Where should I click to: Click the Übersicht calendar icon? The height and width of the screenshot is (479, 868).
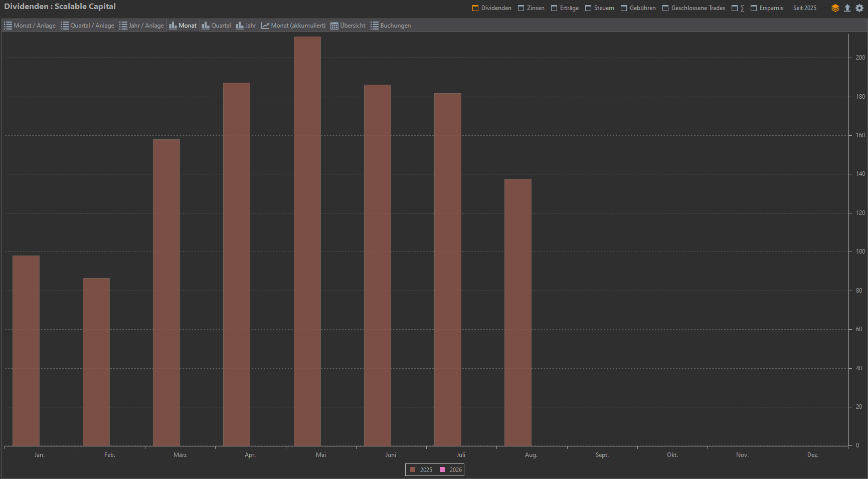334,26
